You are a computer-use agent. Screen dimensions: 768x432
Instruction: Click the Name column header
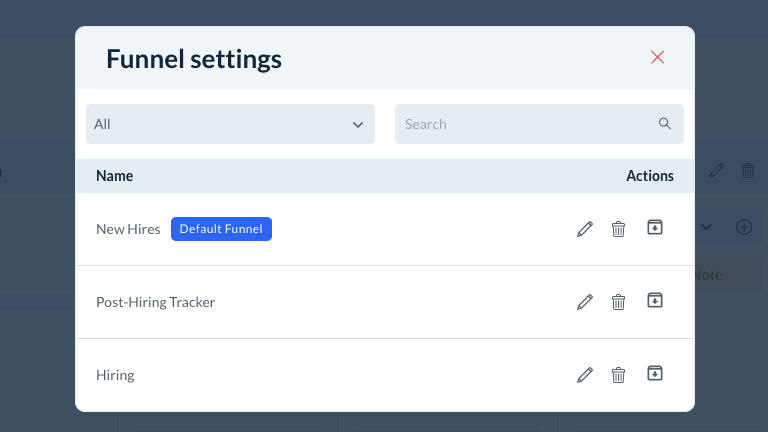(x=114, y=176)
